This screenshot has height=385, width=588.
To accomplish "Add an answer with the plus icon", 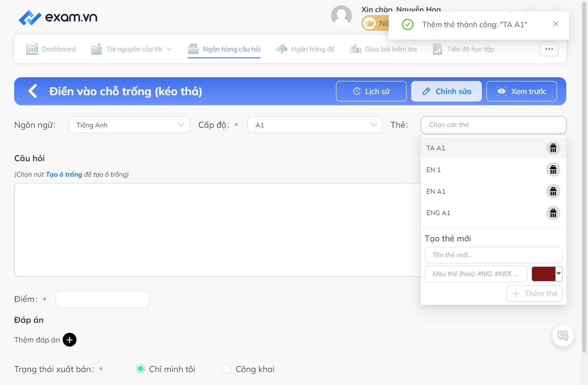I will pos(69,340).
